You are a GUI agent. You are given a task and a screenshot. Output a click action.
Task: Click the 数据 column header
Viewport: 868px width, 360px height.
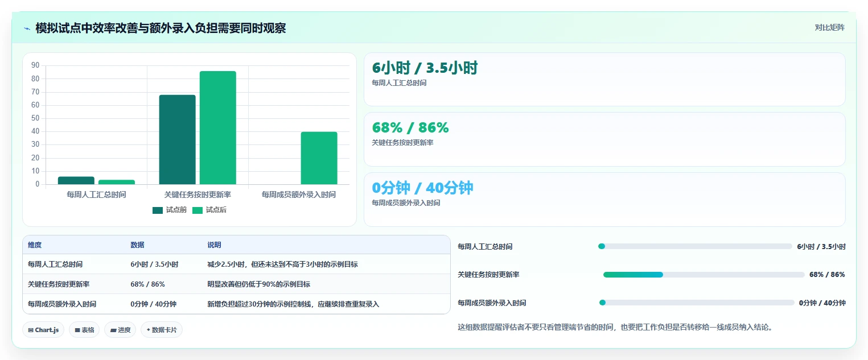coord(137,245)
